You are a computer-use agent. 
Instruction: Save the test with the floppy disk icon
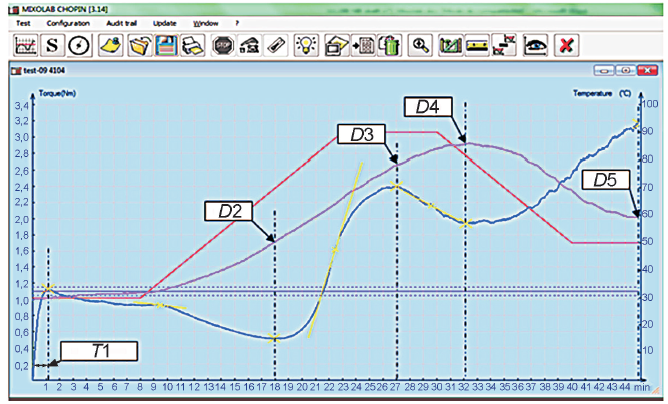[x=166, y=45]
